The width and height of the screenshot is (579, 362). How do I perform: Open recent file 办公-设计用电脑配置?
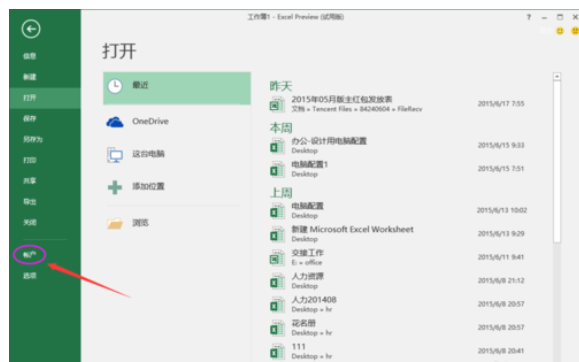[329, 141]
